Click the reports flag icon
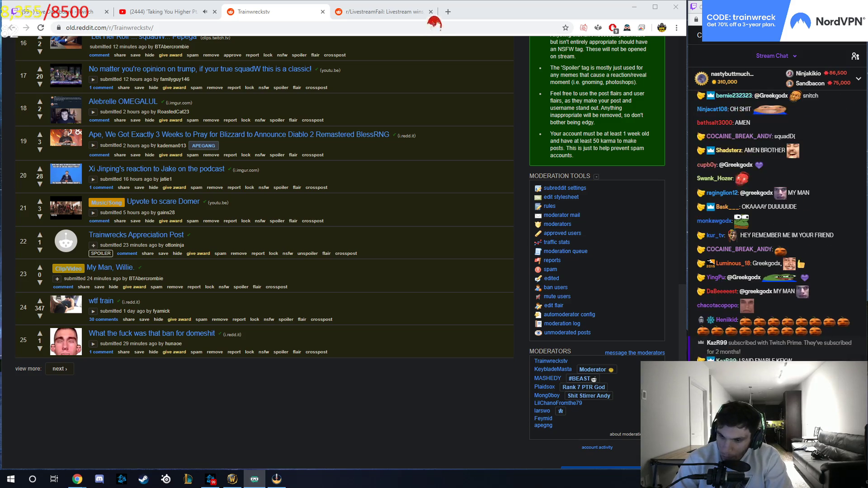 (x=538, y=260)
